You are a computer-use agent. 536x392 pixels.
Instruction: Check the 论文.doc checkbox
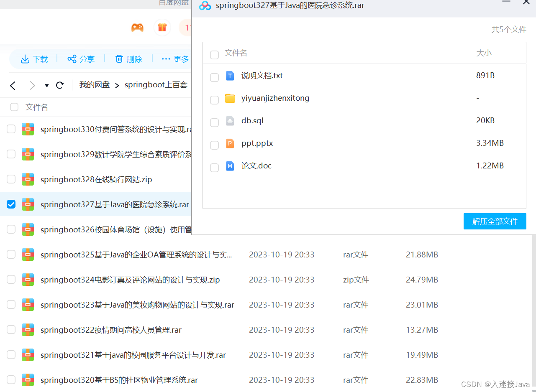[x=214, y=168]
